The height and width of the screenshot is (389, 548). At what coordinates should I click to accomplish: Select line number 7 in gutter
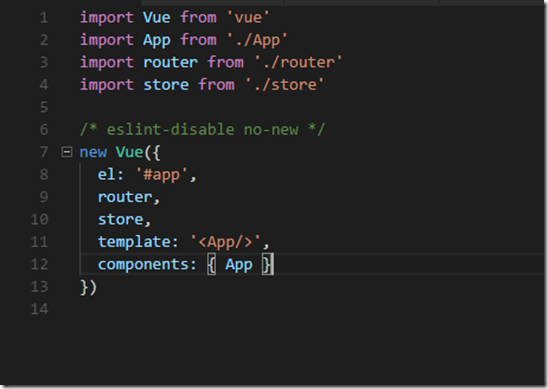tap(44, 152)
